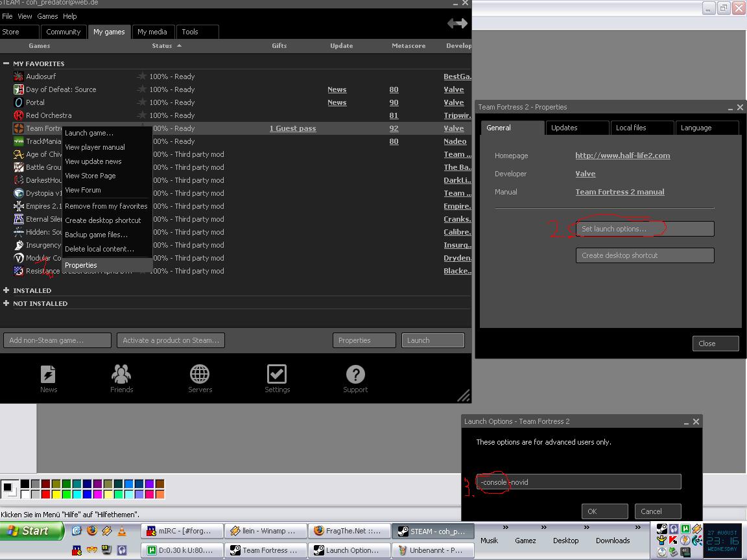Open the Friends icon in Steam footer
This screenshot has width=747, height=560.
(121, 375)
